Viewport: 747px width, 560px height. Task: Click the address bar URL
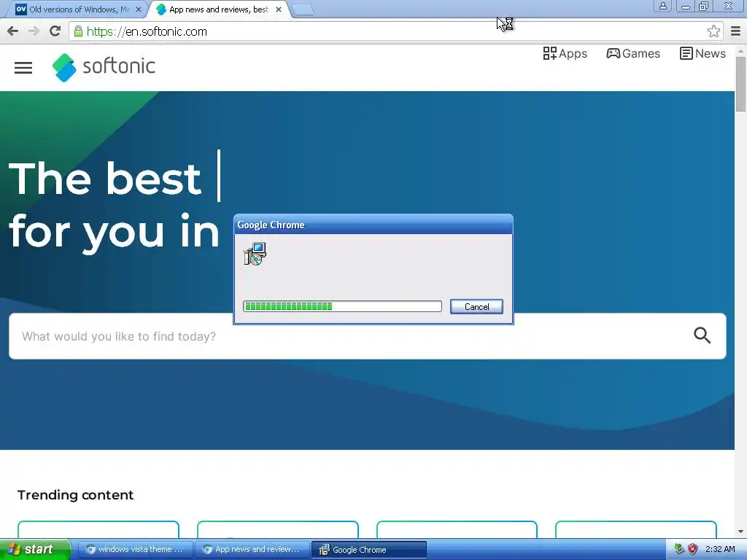point(147,31)
